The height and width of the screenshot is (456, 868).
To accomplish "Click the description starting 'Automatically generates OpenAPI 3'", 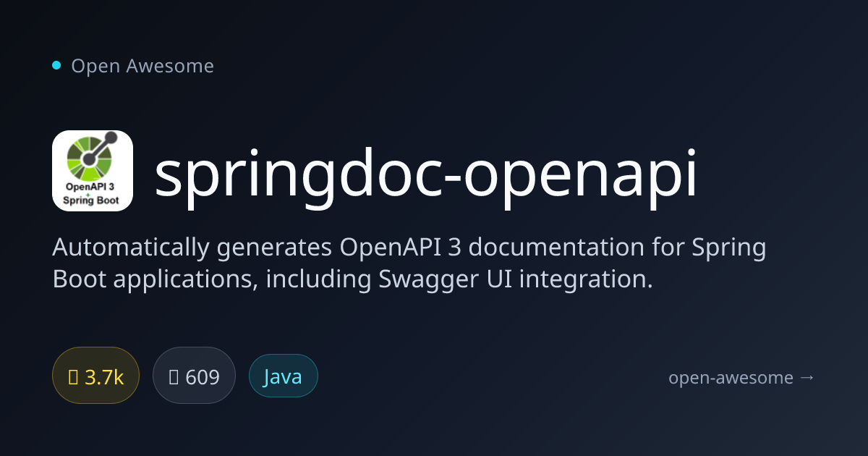I will [x=409, y=263].
